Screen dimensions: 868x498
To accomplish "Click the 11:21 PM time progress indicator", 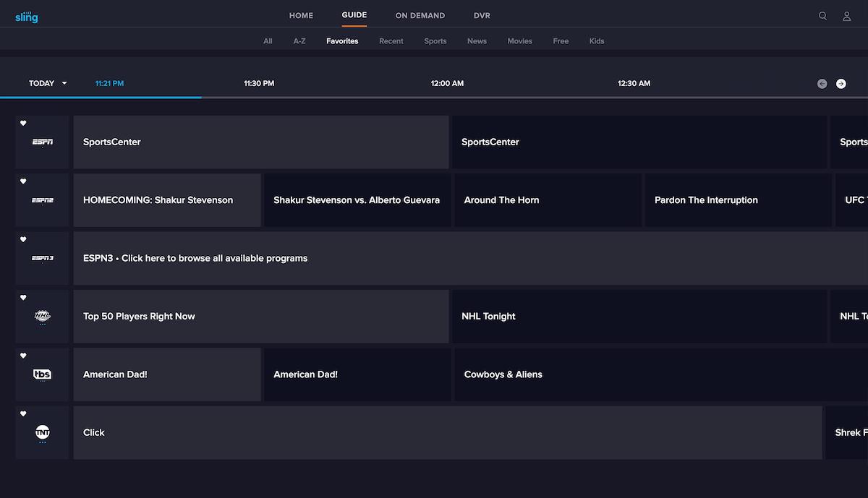I will click(109, 83).
